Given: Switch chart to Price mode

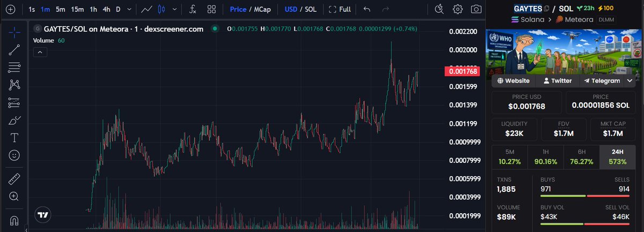Looking at the screenshot, I should click(238, 9).
